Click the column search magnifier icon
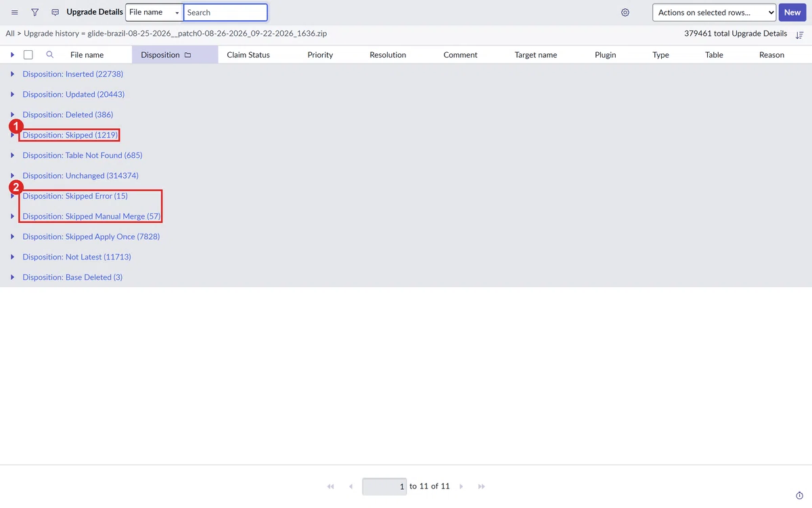812x508 pixels. [49, 55]
